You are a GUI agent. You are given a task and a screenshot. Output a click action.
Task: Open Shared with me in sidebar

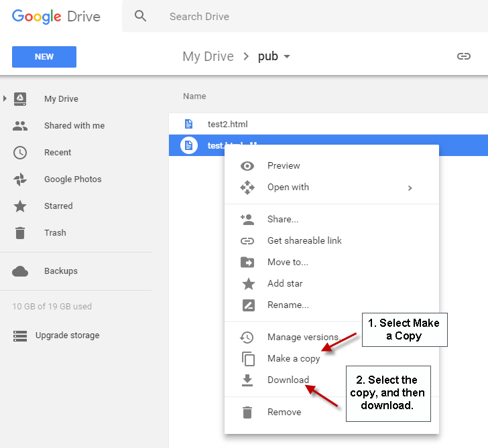(74, 126)
